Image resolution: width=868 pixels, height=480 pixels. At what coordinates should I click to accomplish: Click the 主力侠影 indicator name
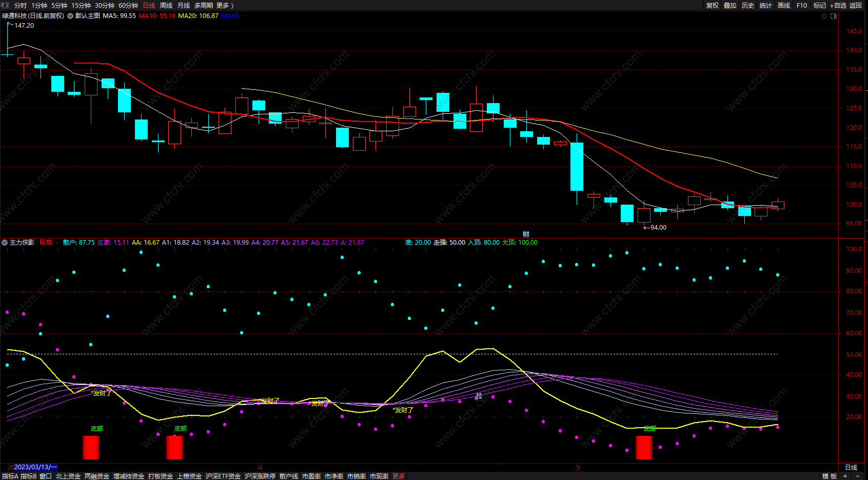coord(22,243)
